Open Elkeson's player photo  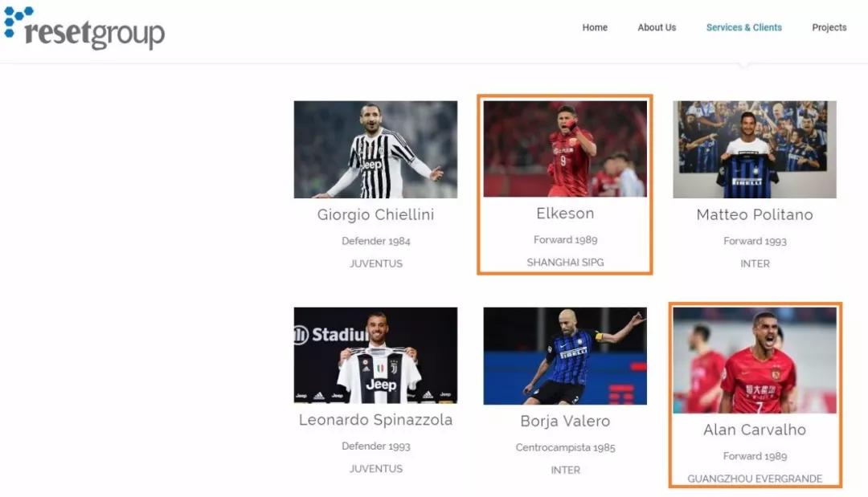tap(565, 149)
